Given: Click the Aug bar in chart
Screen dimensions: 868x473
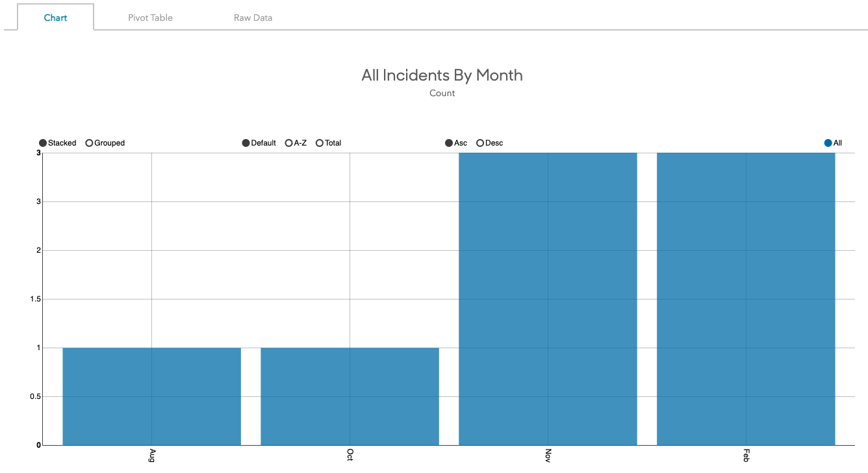Looking at the screenshot, I should tap(151, 396).
